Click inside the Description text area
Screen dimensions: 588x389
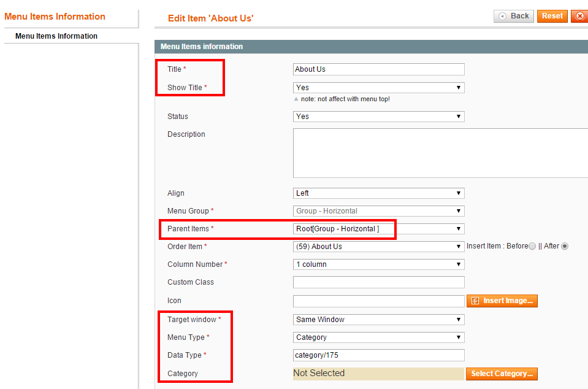point(440,153)
